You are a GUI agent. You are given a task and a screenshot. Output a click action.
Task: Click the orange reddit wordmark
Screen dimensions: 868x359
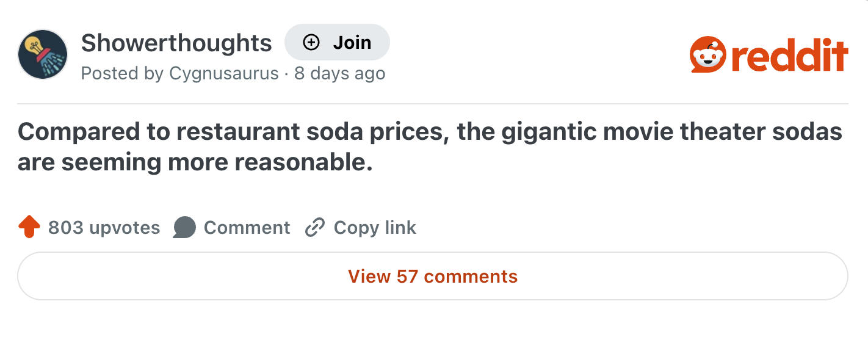787,54
